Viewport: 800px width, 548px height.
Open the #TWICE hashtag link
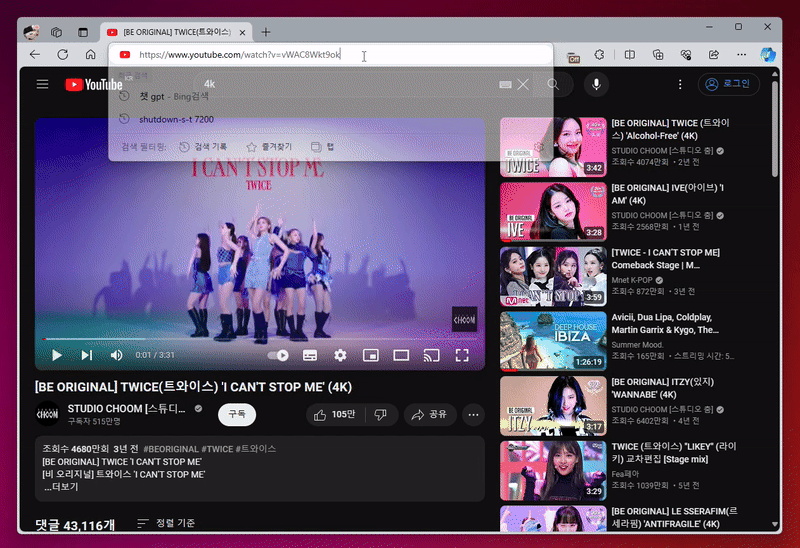(x=217, y=449)
